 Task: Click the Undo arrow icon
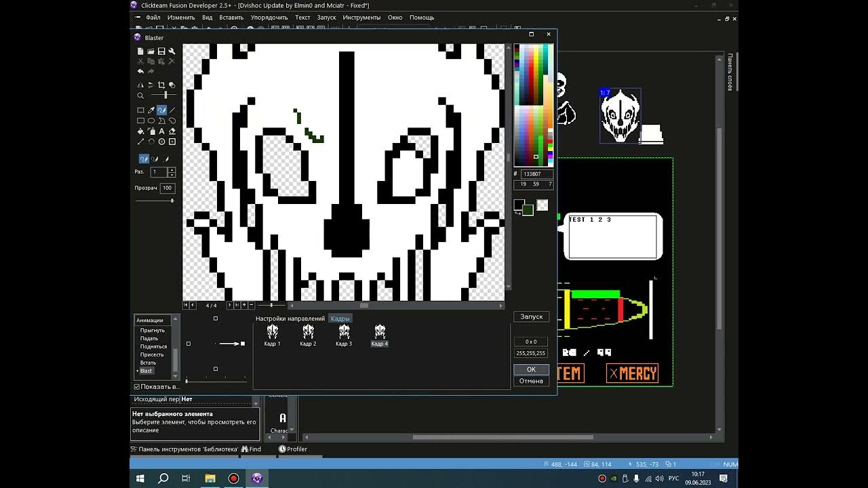tap(140, 71)
